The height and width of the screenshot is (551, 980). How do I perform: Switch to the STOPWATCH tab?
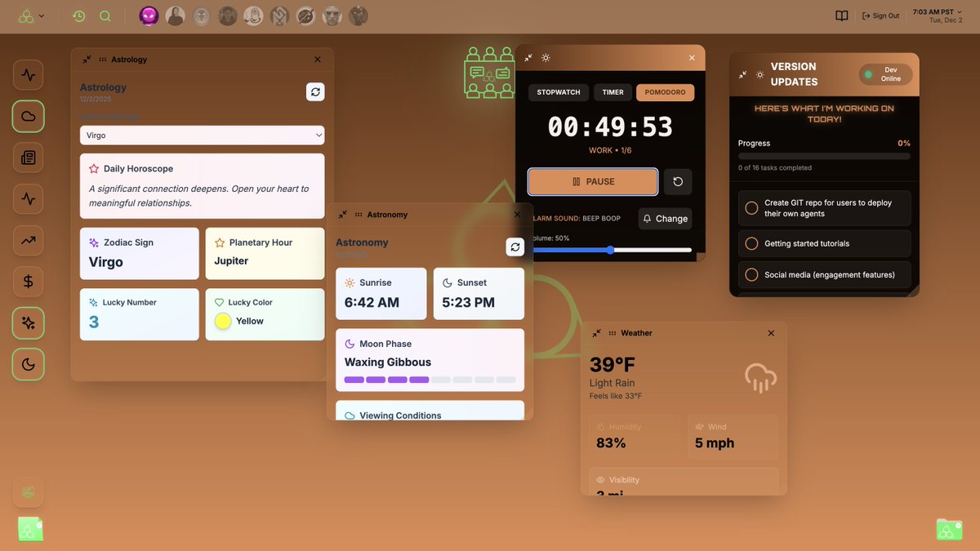(559, 92)
